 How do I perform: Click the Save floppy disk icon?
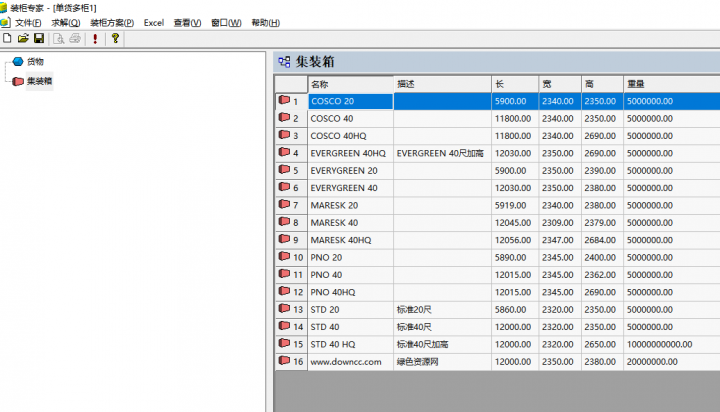(38, 38)
